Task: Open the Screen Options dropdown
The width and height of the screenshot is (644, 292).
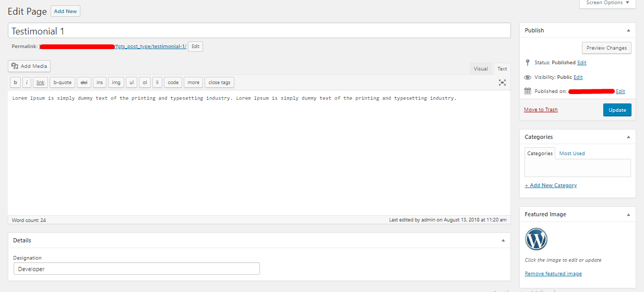Action: [x=607, y=3]
